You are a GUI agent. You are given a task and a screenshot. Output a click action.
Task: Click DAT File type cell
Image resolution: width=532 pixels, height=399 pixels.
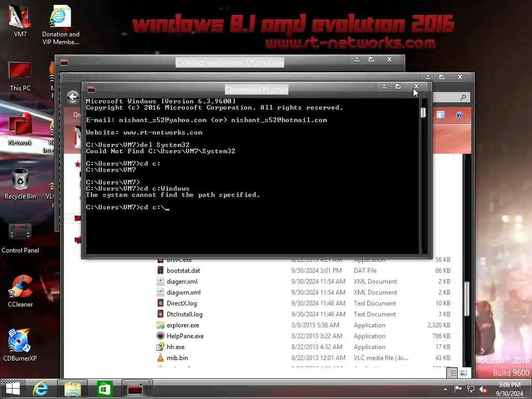(x=365, y=270)
